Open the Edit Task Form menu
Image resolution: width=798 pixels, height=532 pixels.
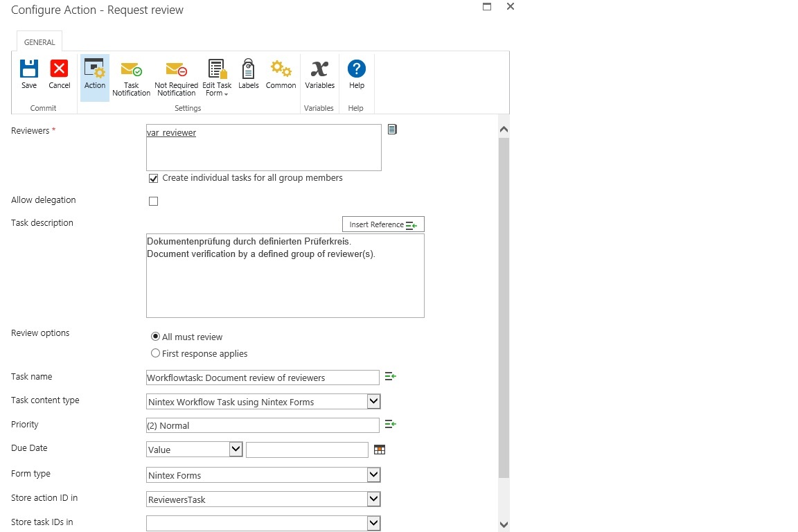[x=217, y=78]
